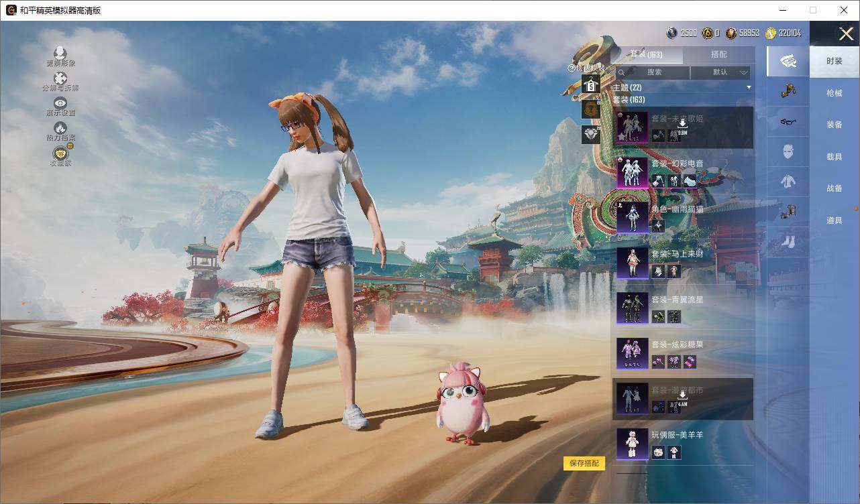This screenshot has width=860, height=504.
Task: Click the 主题 (22) section label
Action: coord(627,88)
